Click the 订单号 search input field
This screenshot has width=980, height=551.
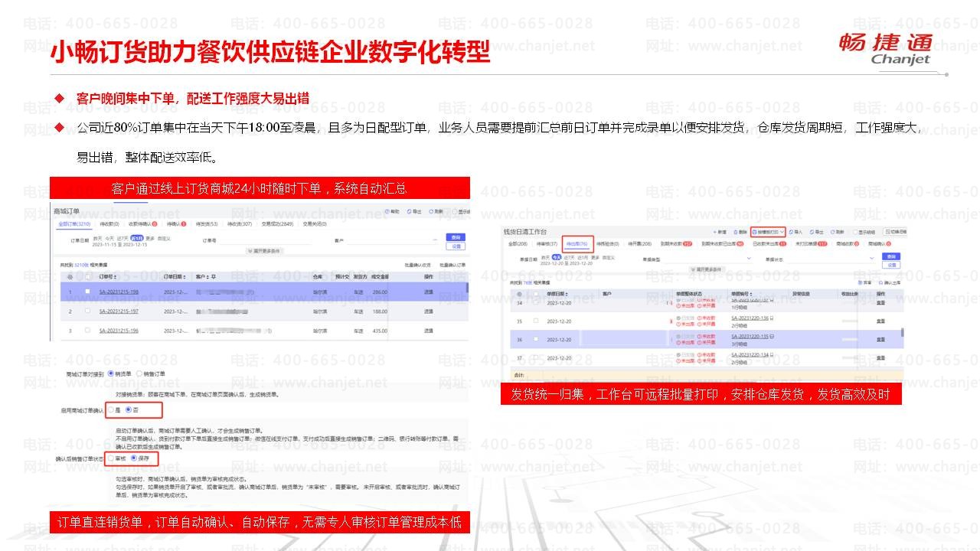tap(264, 240)
